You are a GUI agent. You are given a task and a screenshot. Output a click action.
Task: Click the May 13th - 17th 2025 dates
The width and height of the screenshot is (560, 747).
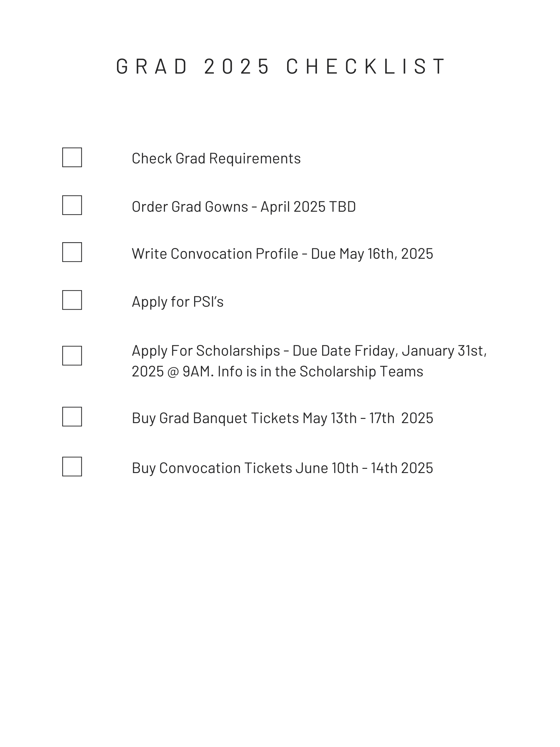367,418
